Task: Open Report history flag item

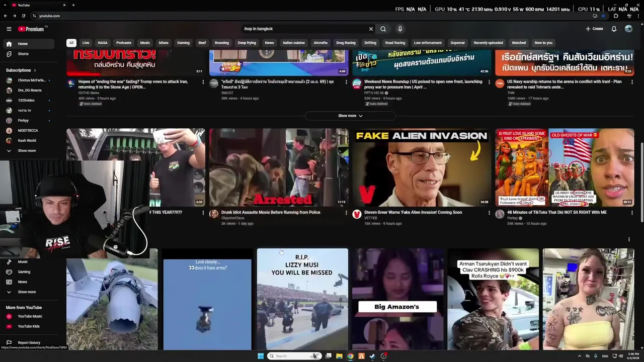Action: [29, 343]
